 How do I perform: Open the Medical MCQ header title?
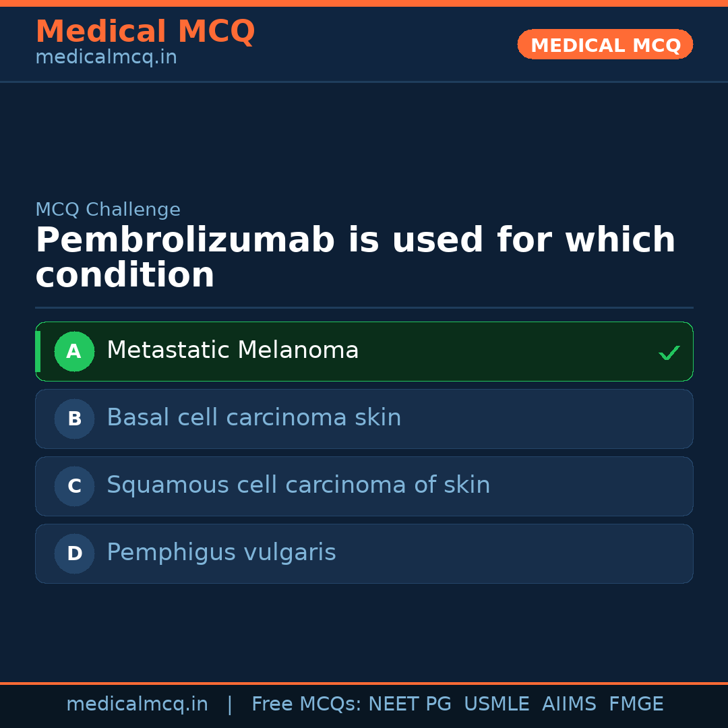(145, 32)
